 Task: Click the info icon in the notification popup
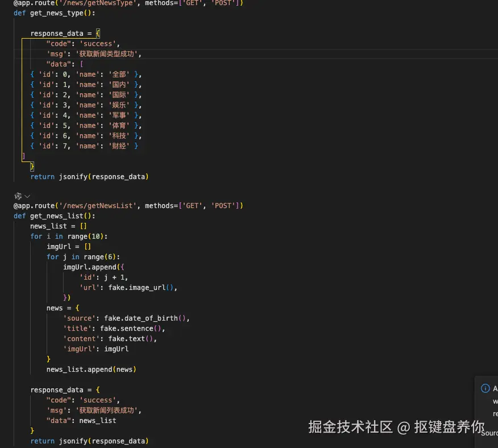click(x=485, y=388)
